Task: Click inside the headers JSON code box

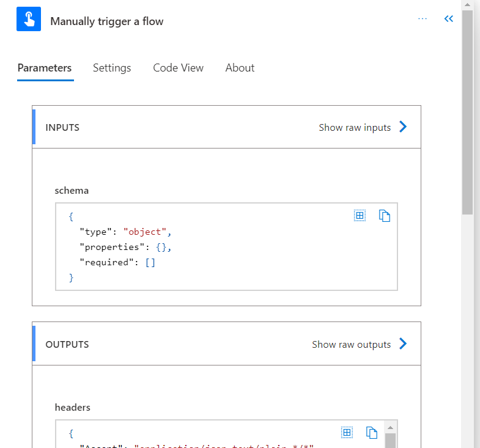Action: click(202, 438)
